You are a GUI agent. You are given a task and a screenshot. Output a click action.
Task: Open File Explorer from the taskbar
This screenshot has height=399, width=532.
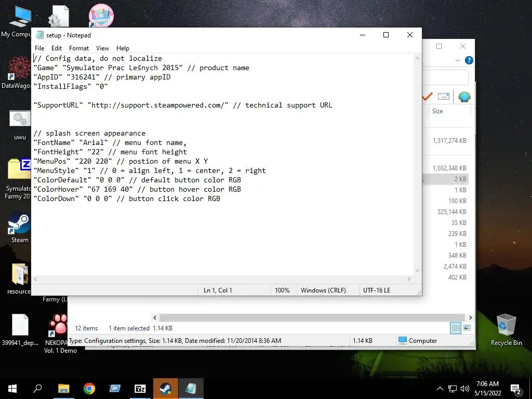tap(63, 389)
